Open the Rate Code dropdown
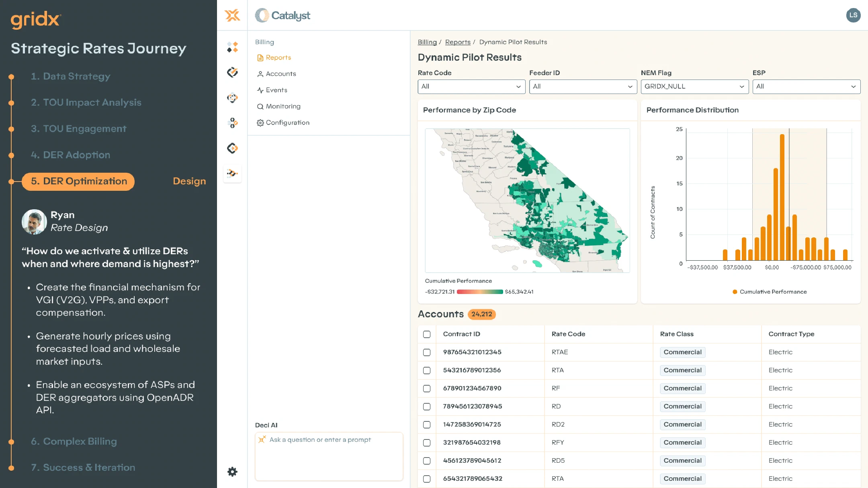This screenshot has height=488, width=868. pos(471,86)
